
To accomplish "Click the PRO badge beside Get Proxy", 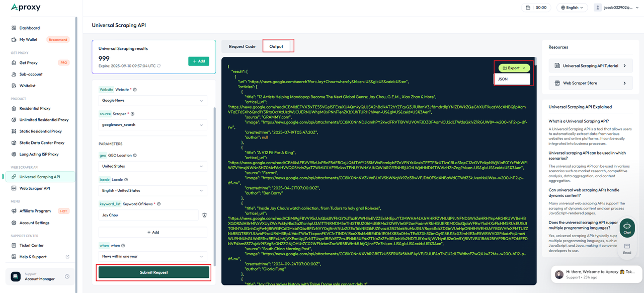I will click(63, 62).
